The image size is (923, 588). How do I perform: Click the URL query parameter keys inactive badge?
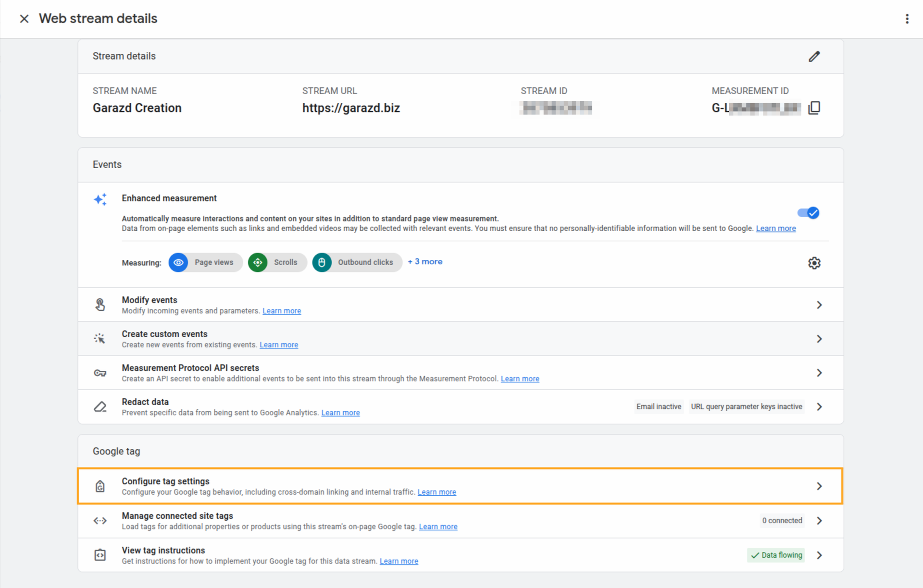pyautogui.click(x=746, y=407)
